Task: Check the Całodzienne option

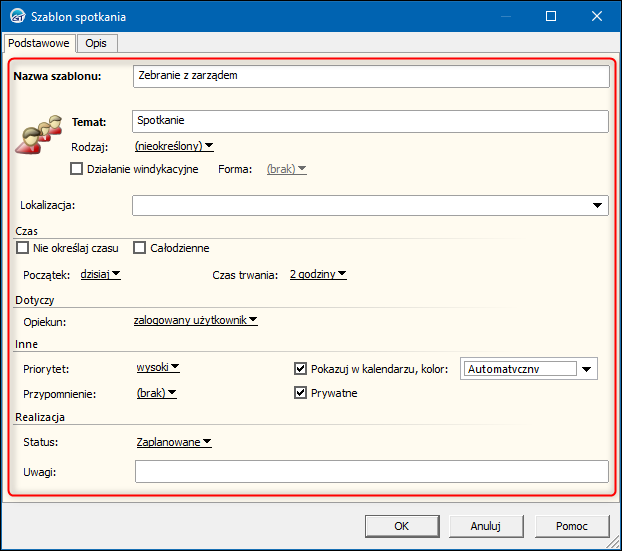Action: click(x=139, y=248)
